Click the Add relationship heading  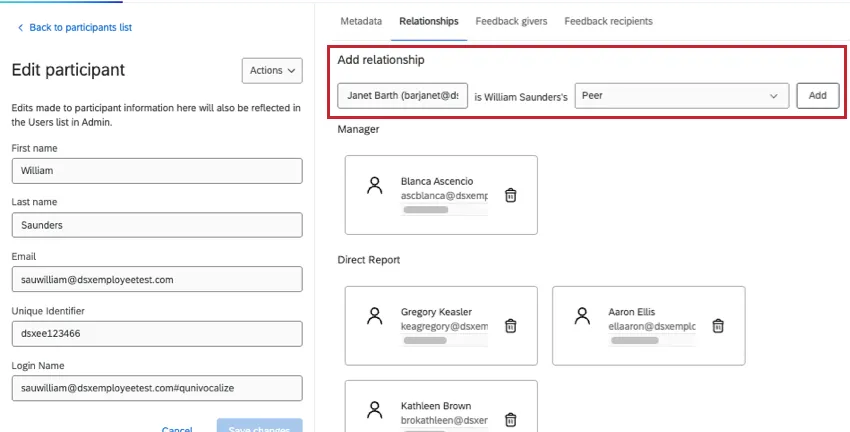(381, 60)
